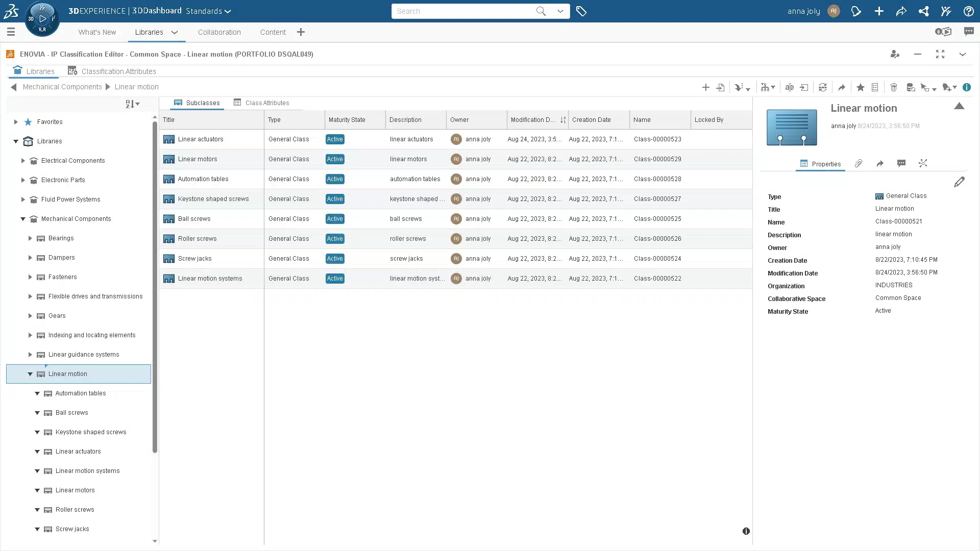This screenshot has height=551, width=980.
Task: Click the delete trash icon in toolbar
Action: [x=894, y=88]
